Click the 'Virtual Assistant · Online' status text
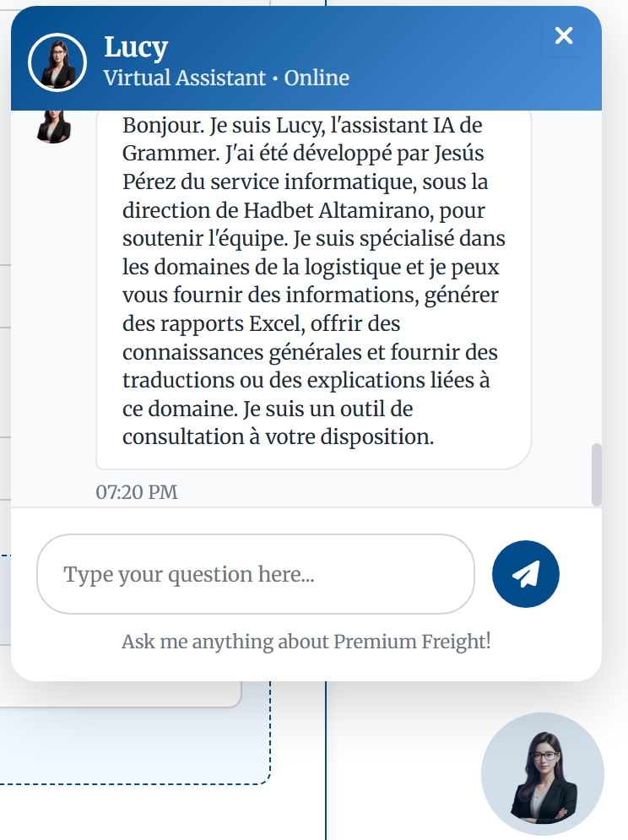This screenshot has width=628, height=840. tap(225, 79)
